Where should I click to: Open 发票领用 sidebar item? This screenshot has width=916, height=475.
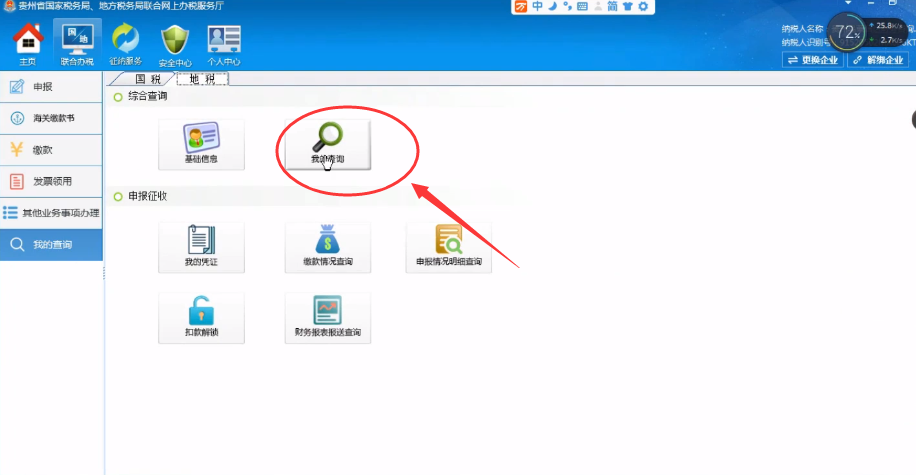(x=51, y=181)
